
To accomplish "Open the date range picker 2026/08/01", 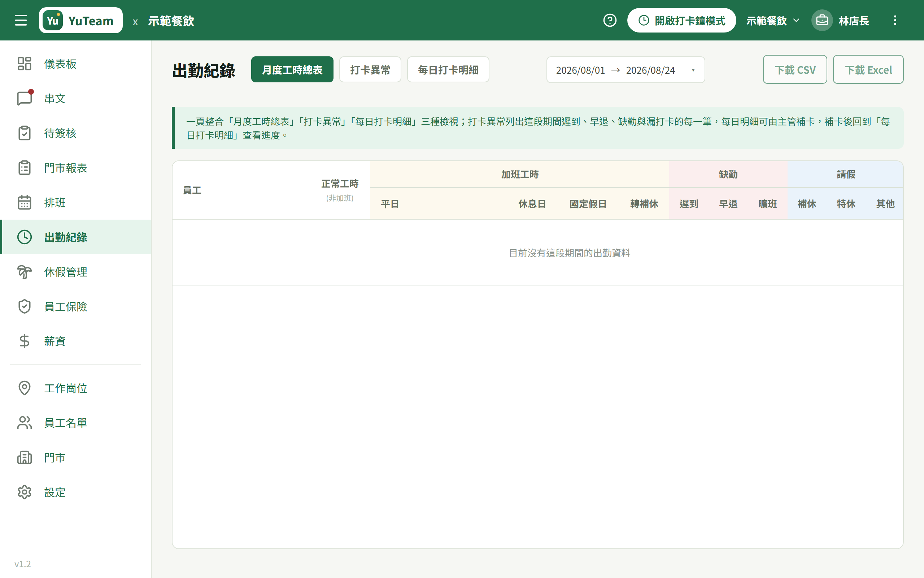I will (x=626, y=70).
